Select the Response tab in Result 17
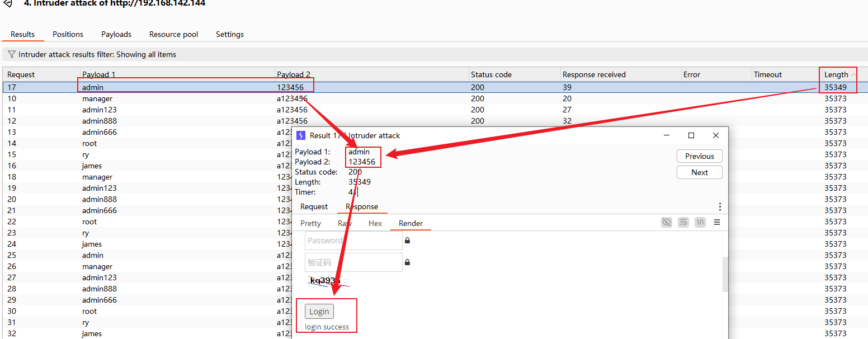The image size is (868, 339). 362,206
